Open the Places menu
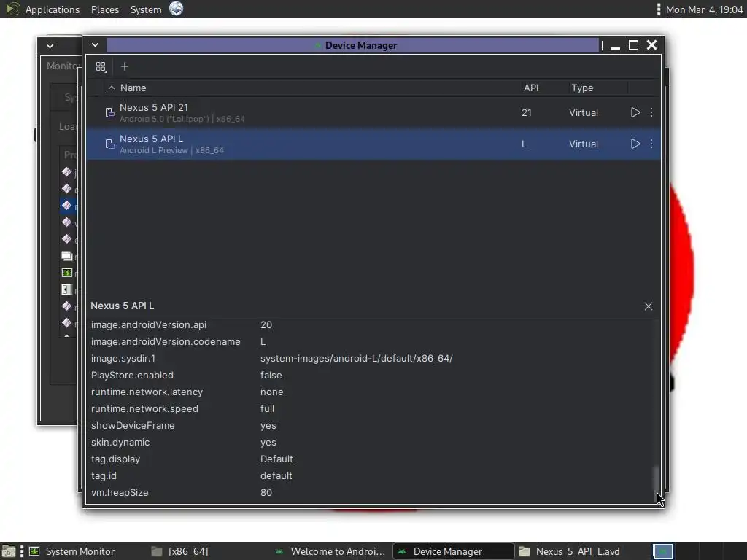 click(x=105, y=9)
